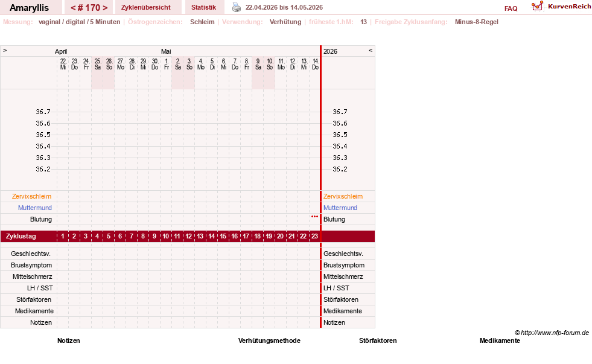Go to next cycle with right arrow

[x=105, y=8]
